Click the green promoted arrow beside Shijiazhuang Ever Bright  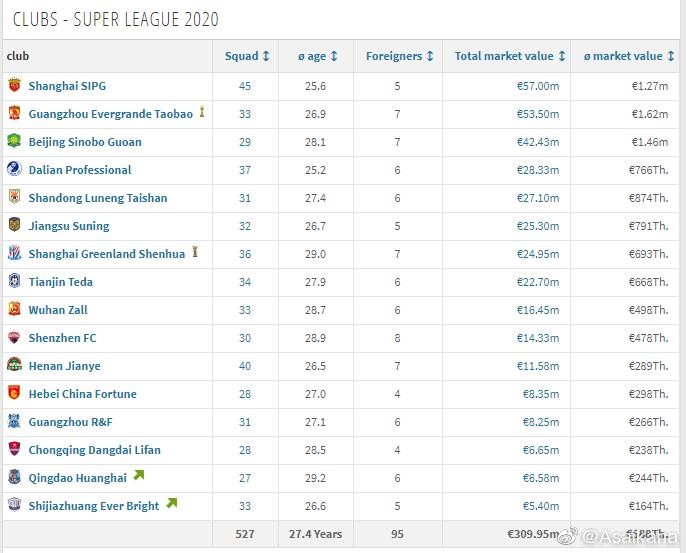[x=171, y=504]
